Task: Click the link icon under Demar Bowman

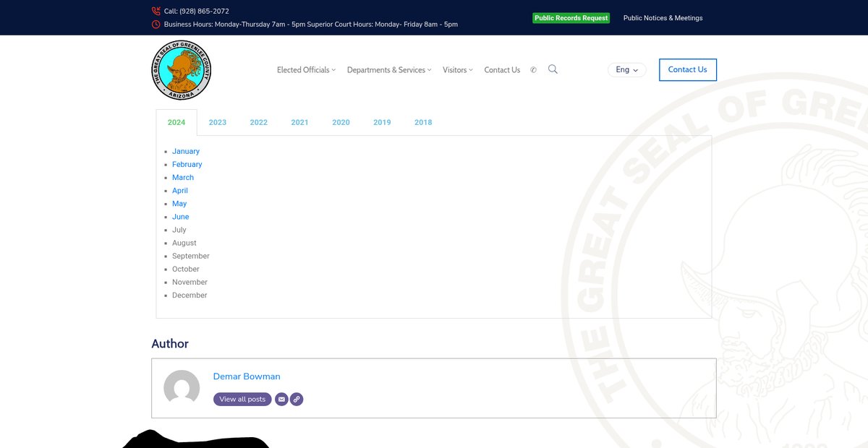Action: [x=297, y=399]
